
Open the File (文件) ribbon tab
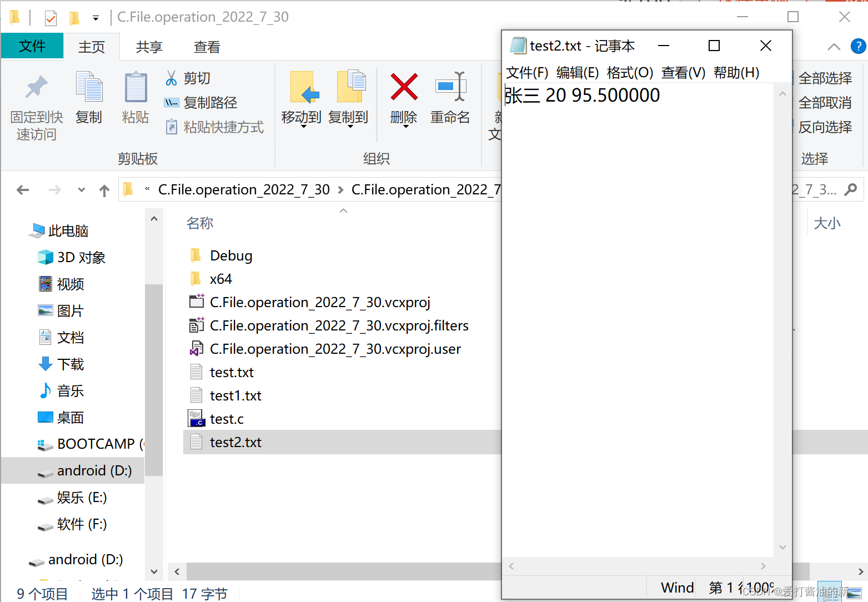[32, 46]
